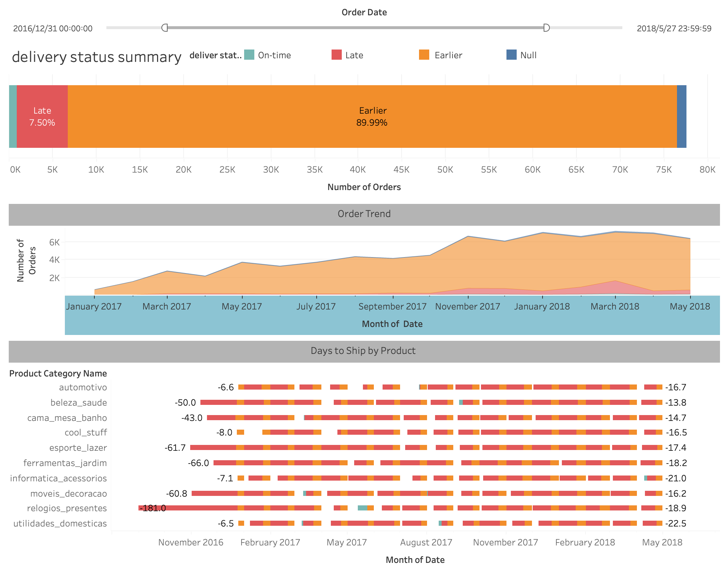This screenshot has height=576, width=728.
Task: Click the -43.0 value on cama_mesa_banho row
Action: pyautogui.click(x=192, y=418)
